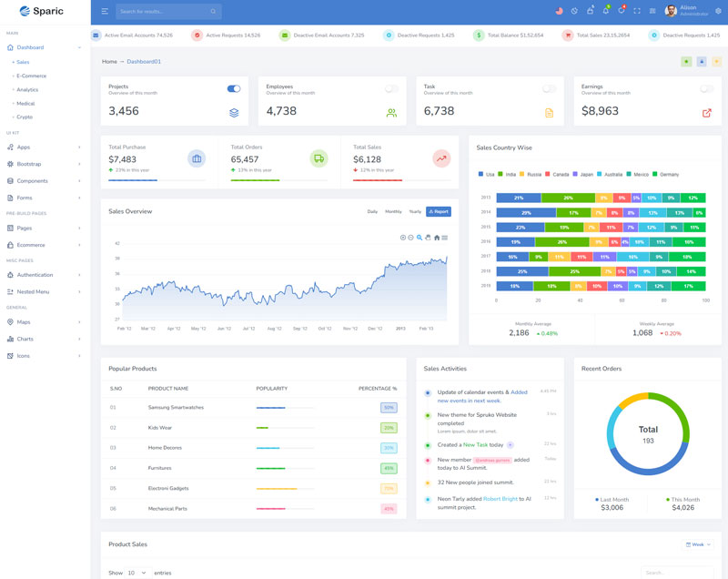The height and width of the screenshot is (579, 728).
Task: Open the settings gear in the header
Action: [x=718, y=11]
